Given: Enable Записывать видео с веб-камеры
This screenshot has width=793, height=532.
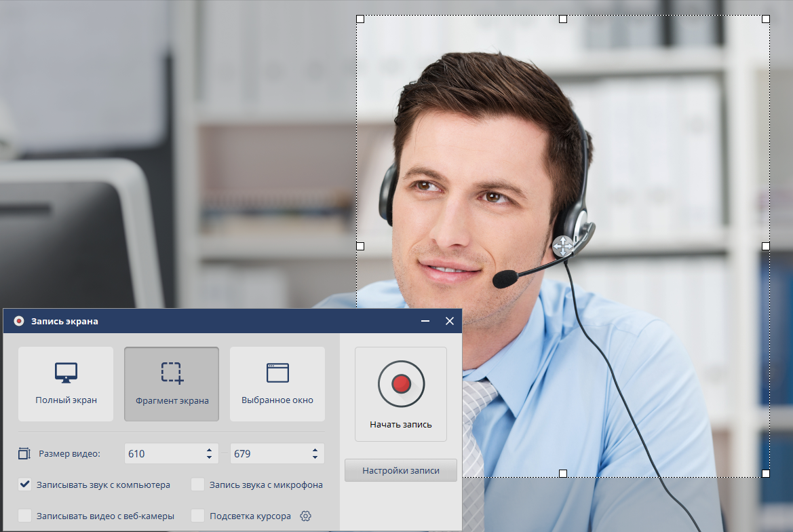Looking at the screenshot, I should [x=25, y=516].
